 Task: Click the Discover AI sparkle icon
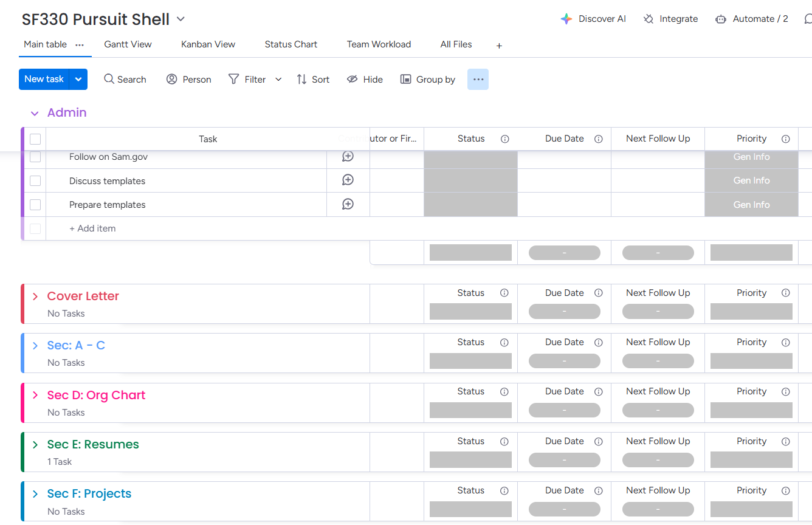click(x=566, y=19)
